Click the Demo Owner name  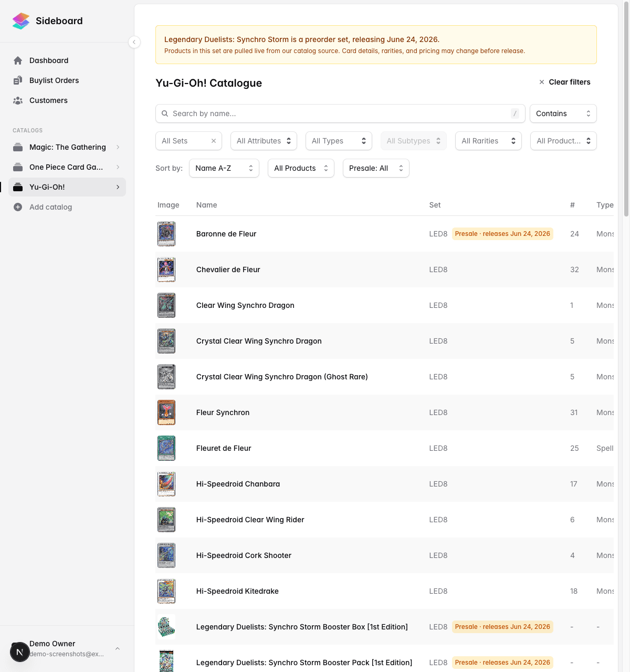52,644
